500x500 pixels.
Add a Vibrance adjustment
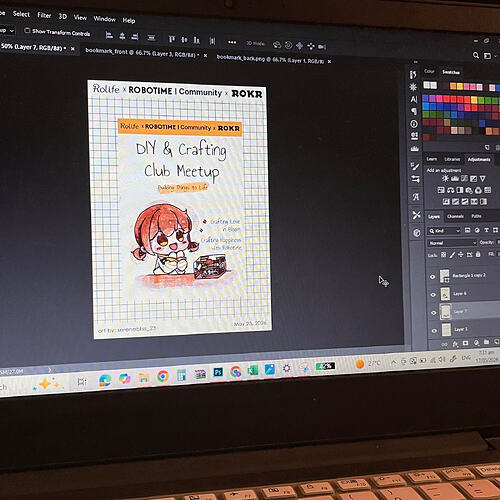(482, 179)
